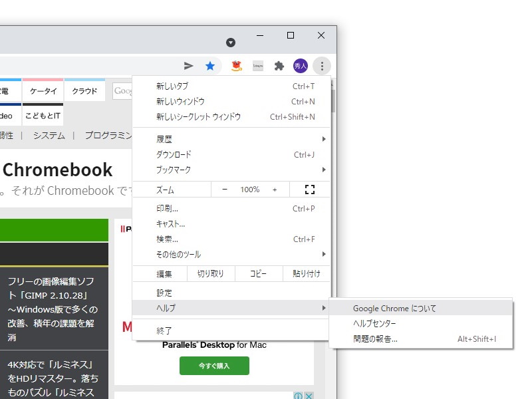Enter fullscreen via the zoom row icon
532x399 pixels.
point(309,190)
